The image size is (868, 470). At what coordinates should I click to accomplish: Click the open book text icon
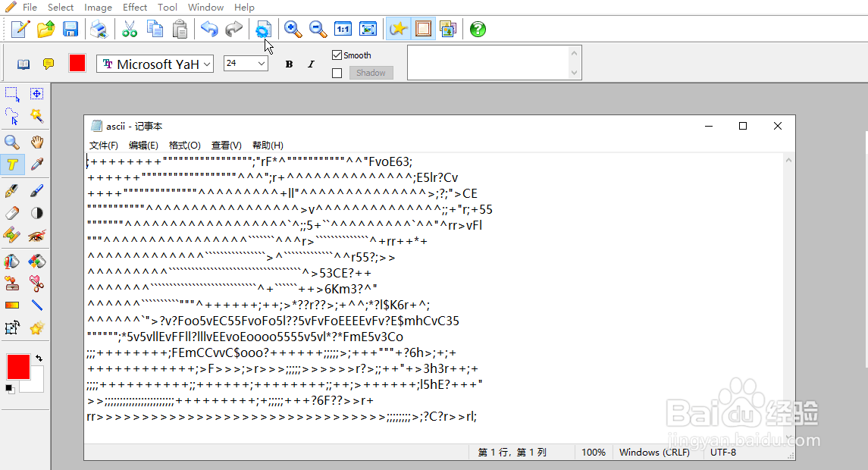(24, 64)
